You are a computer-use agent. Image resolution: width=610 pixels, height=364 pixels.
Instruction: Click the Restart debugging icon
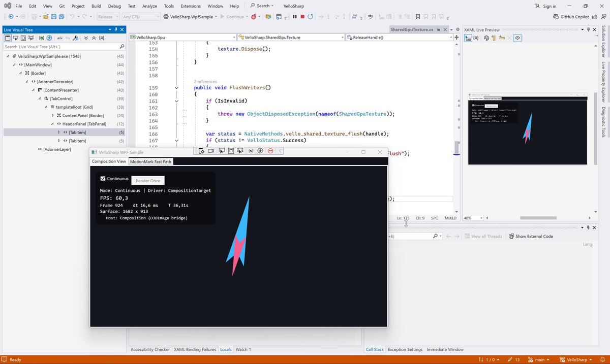[311, 17]
